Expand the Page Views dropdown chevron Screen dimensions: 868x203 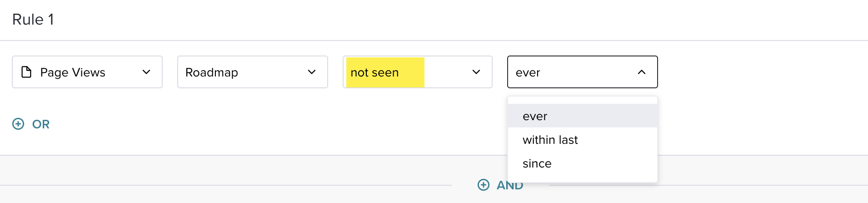click(146, 72)
